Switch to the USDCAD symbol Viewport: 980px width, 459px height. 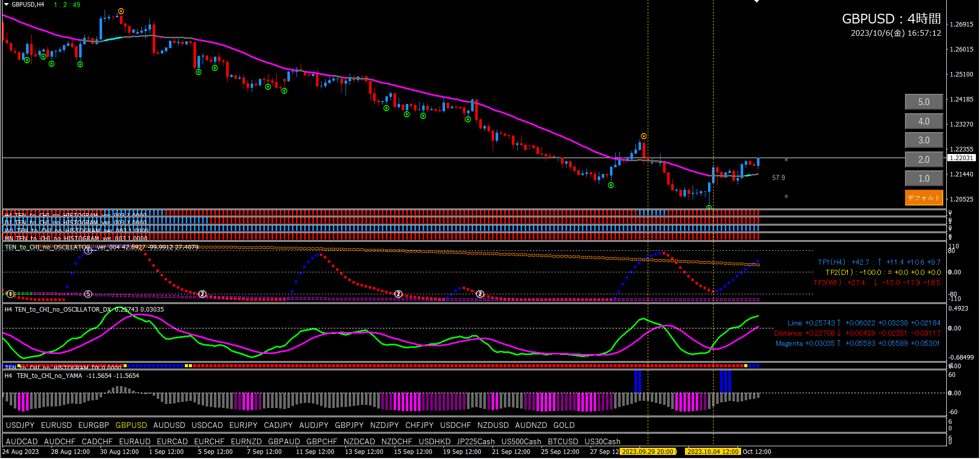tap(207, 425)
